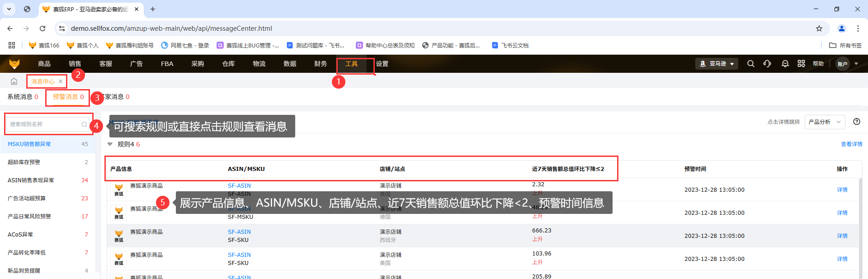Switch to 系统消息 tab
868x279 pixels.
click(x=23, y=97)
